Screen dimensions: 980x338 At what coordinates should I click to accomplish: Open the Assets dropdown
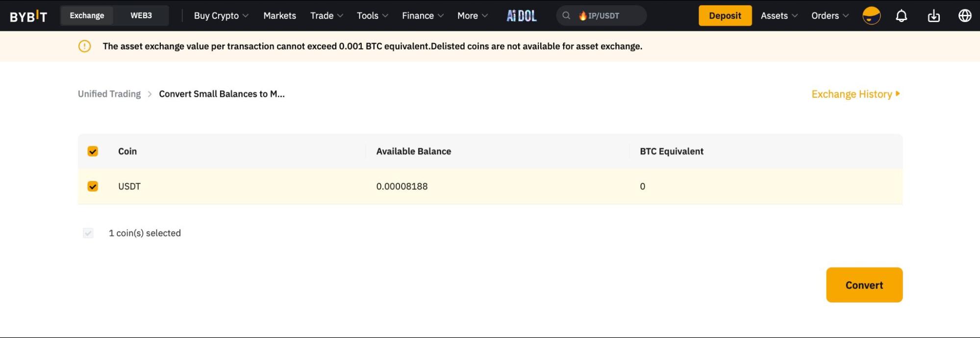click(779, 16)
